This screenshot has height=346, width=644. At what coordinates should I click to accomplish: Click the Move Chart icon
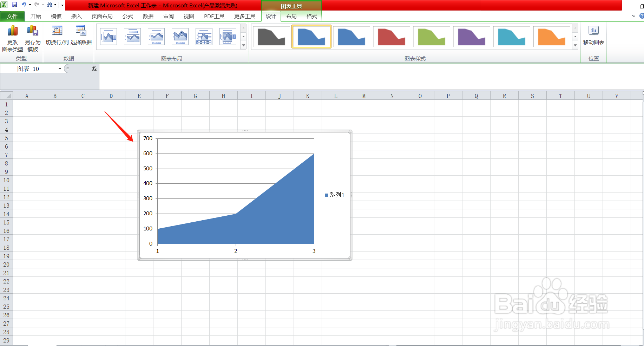594,35
